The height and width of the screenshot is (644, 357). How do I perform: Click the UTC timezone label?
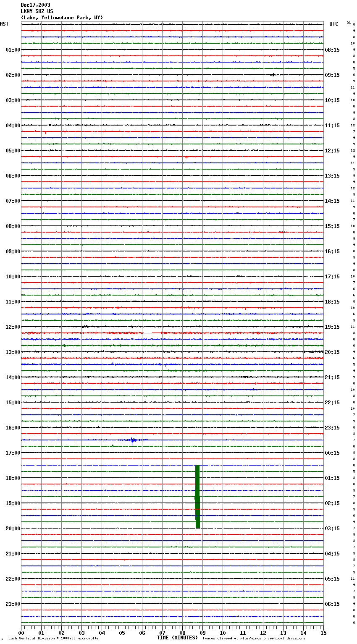(x=333, y=24)
